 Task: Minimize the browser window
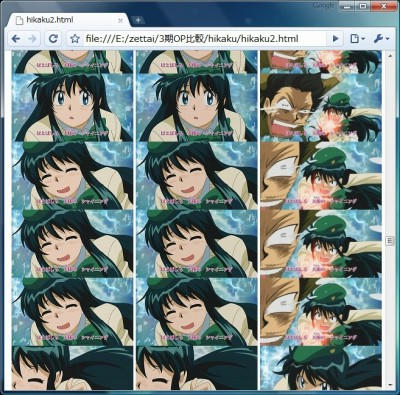click(x=348, y=6)
